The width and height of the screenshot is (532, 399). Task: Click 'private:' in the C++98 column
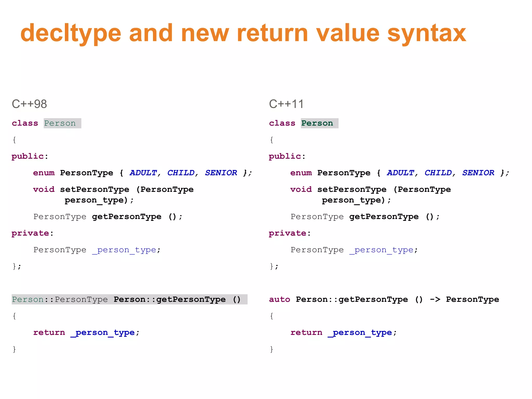(x=32, y=233)
